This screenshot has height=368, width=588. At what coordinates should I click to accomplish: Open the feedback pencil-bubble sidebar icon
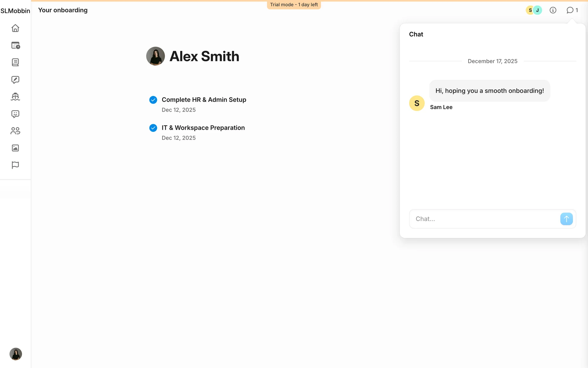pyautogui.click(x=15, y=80)
